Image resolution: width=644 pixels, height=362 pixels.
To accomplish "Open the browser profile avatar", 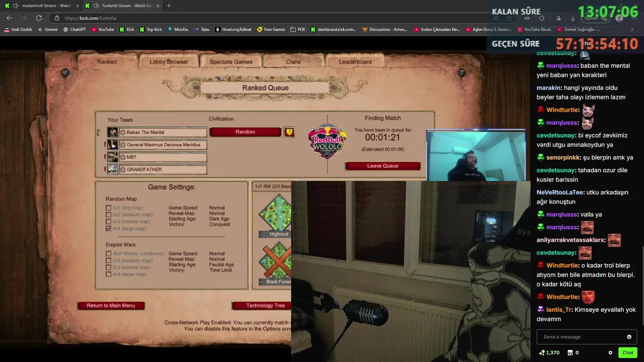I will (619, 18).
